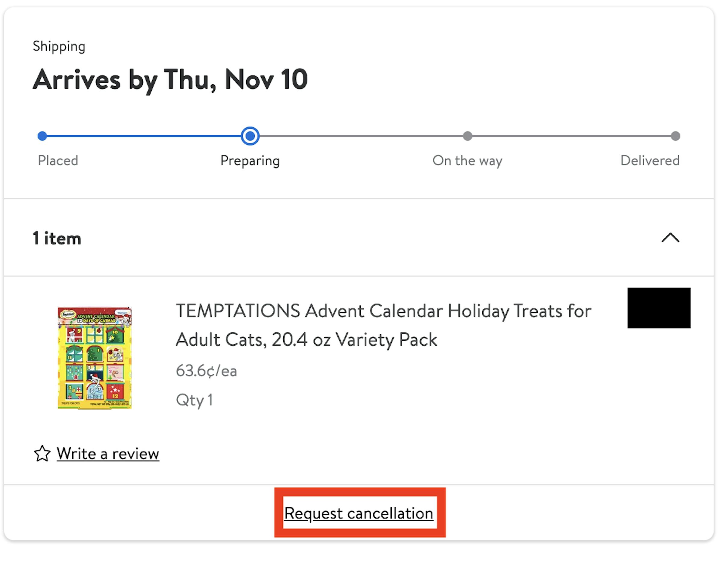Viewport: 728px width, 570px height.
Task: Select the 63.6¢/ea price text
Action: click(207, 371)
